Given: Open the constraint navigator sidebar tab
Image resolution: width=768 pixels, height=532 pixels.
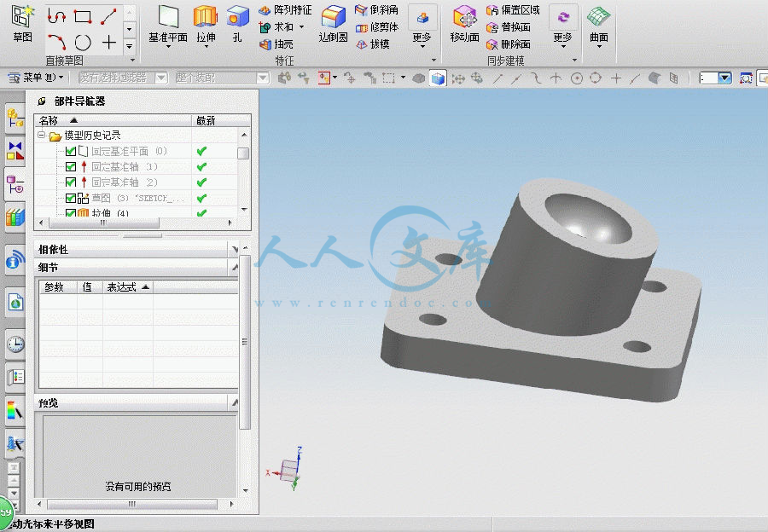Looking at the screenshot, I should pos(15,150).
